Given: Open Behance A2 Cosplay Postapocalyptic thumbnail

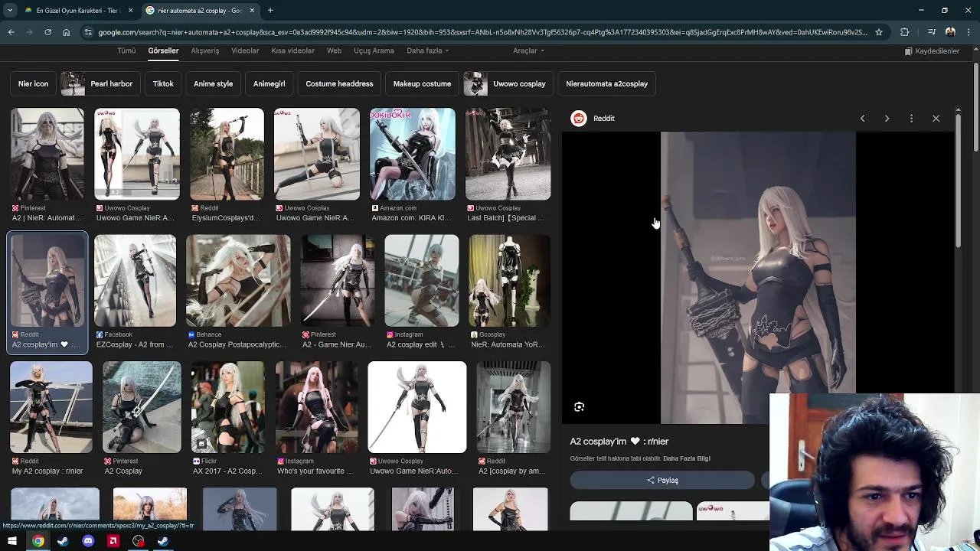Looking at the screenshot, I should pyautogui.click(x=238, y=281).
